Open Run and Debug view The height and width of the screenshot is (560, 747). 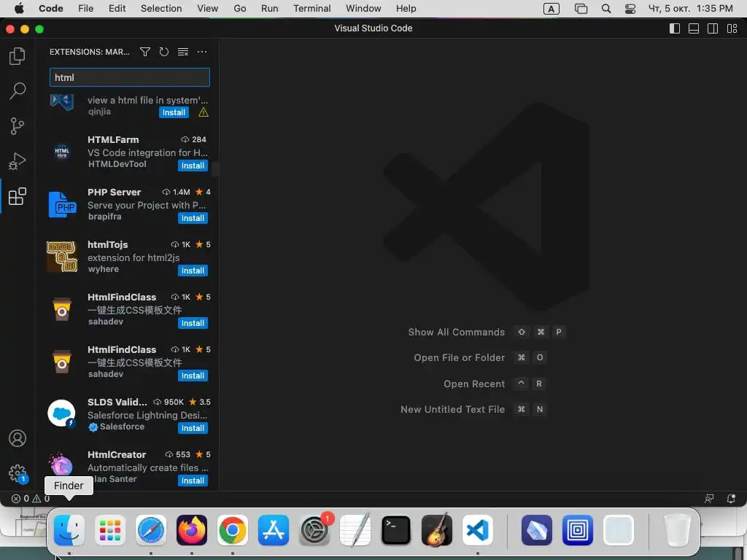click(18, 161)
